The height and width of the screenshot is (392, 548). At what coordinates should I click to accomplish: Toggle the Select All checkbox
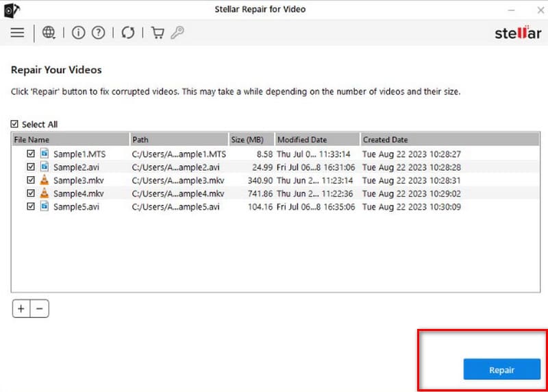[x=15, y=124]
